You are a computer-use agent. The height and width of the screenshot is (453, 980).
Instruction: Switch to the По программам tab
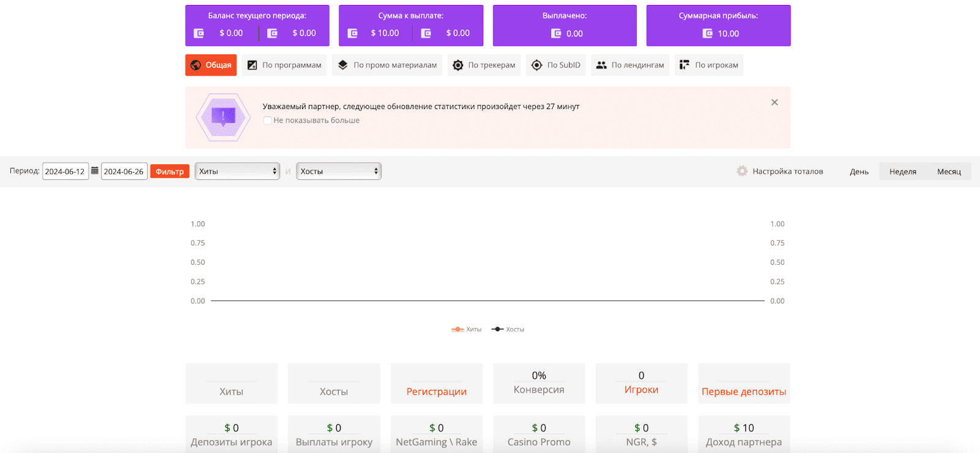tap(284, 65)
